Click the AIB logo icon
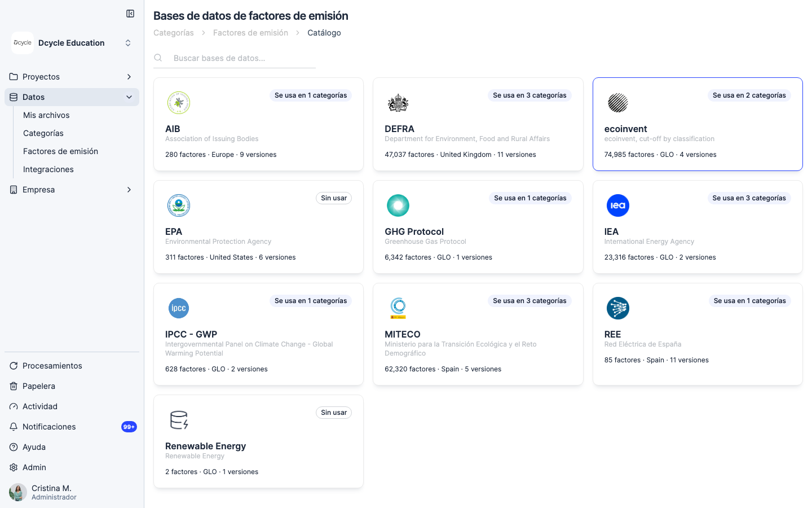Image resolution: width=812 pixels, height=508 pixels. pos(179,103)
